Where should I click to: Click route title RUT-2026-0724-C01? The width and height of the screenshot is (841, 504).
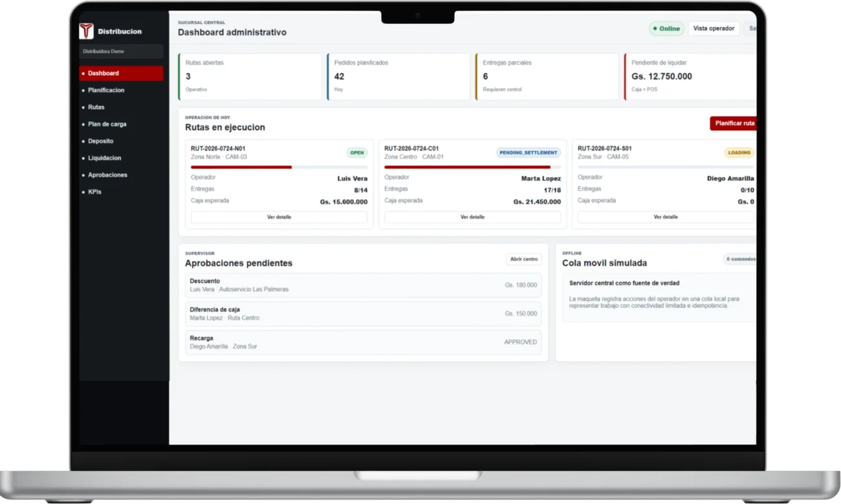[x=411, y=149]
